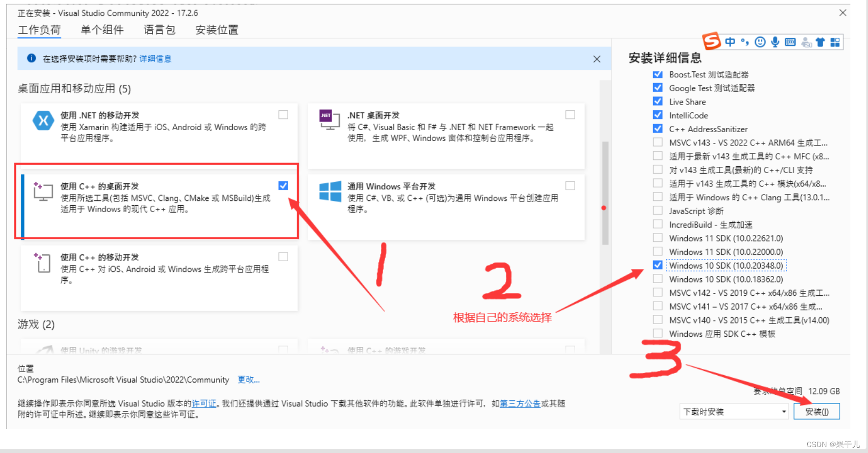Check the C++ MFC for v143 checkbox
Image resolution: width=868 pixels, height=453 pixels.
pos(658,156)
